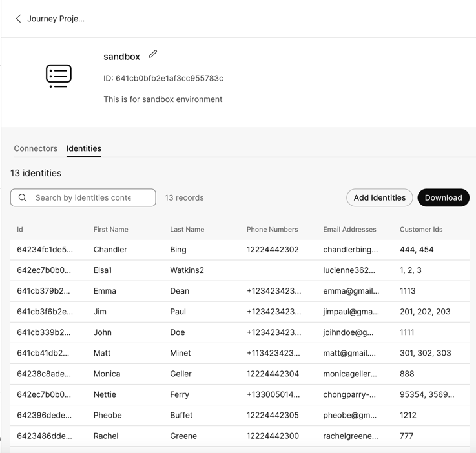Open the Elsa1 identity row
Screen dimensions: 476x453
coord(240,270)
